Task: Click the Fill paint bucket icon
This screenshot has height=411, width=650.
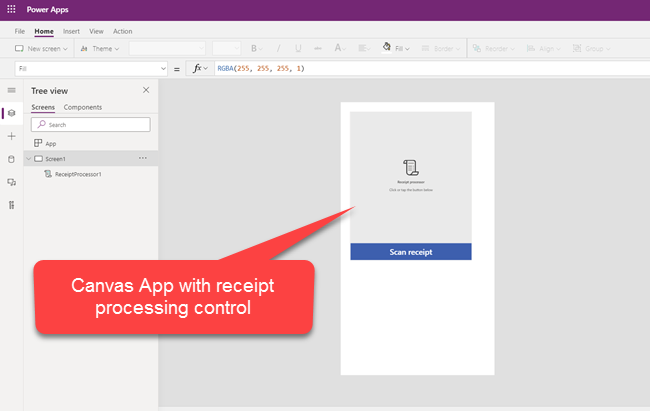Action: (386, 47)
